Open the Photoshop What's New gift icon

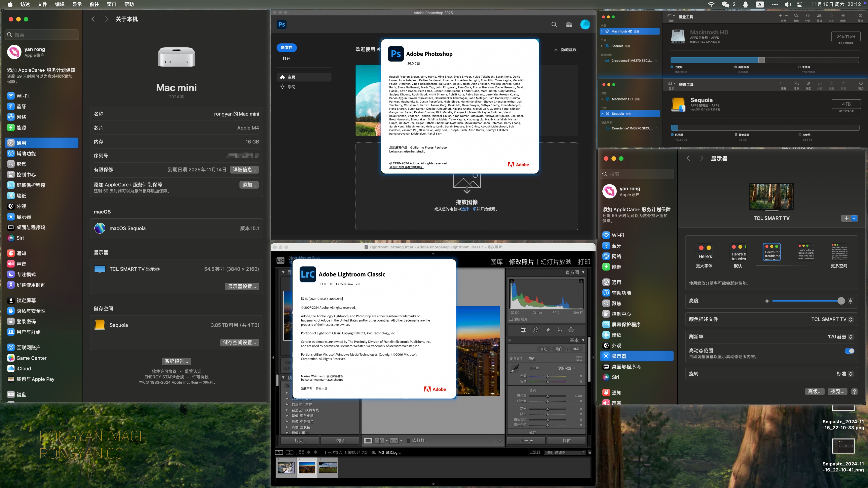point(569,24)
